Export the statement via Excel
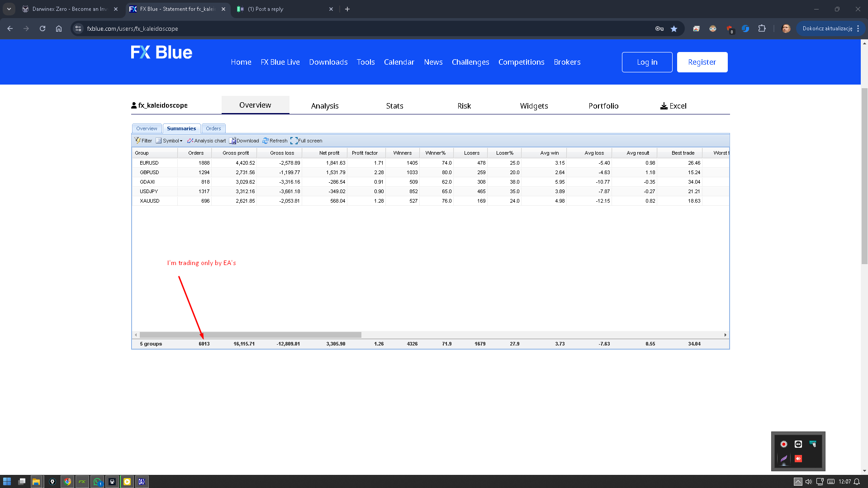868x488 pixels. tap(674, 106)
